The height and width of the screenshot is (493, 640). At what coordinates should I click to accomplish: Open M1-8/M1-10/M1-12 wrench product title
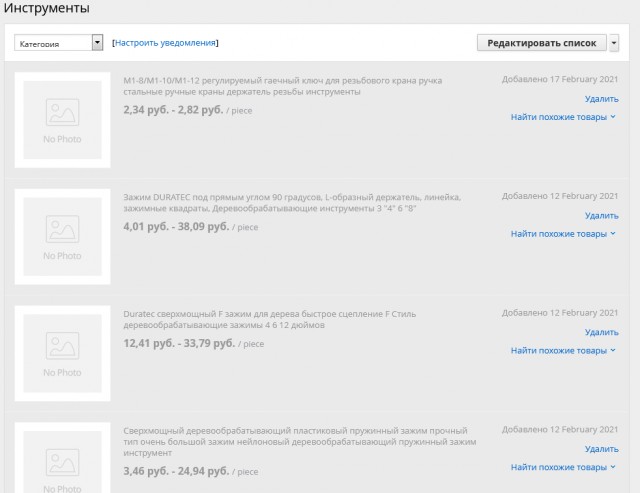coord(282,86)
